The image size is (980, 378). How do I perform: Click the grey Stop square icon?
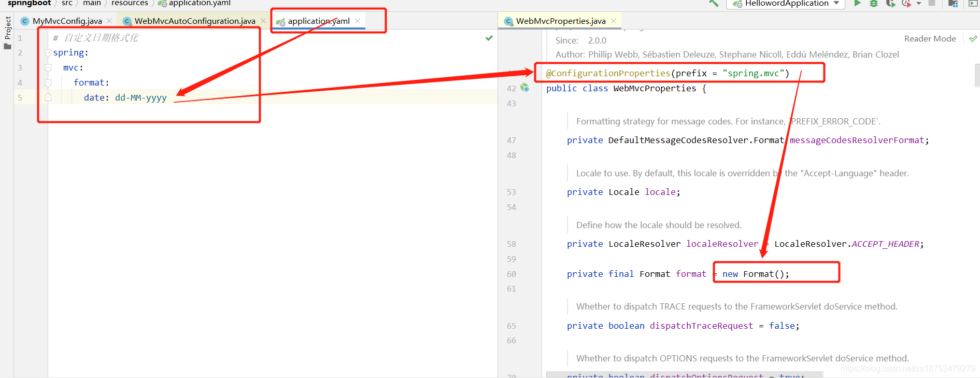[932, 3]
